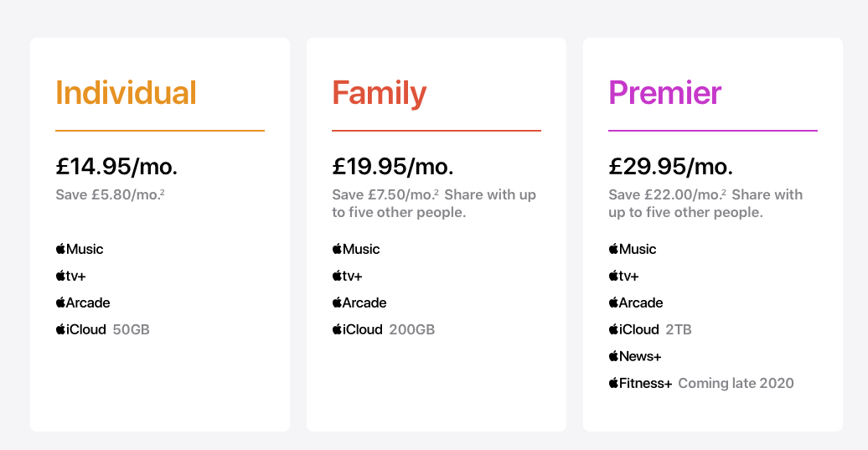Open footnote 2 beside Save £5.80/mo.
This screenshot has height=450, width=868.
pos(163,192)
